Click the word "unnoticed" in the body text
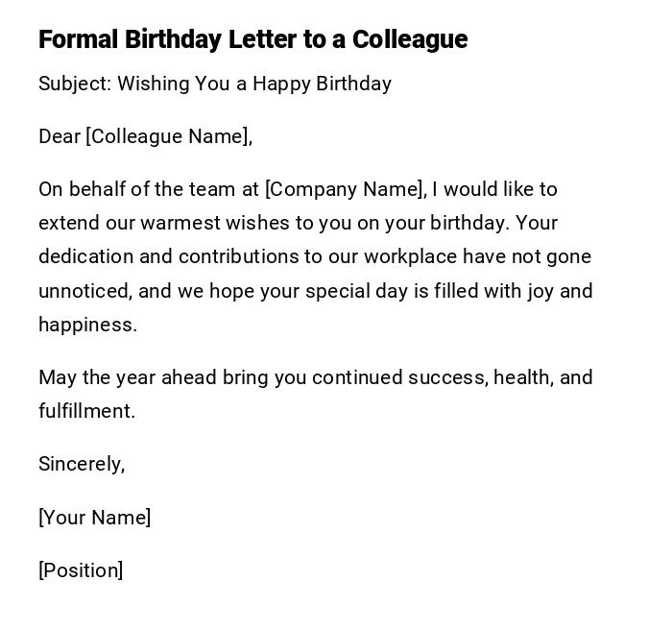 point(84,291)
